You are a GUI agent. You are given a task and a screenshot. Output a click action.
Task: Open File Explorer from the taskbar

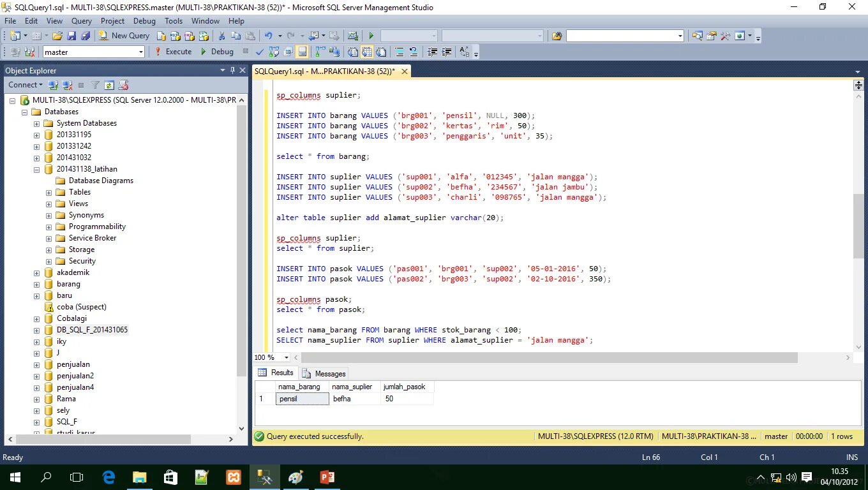tap(140, 477)
